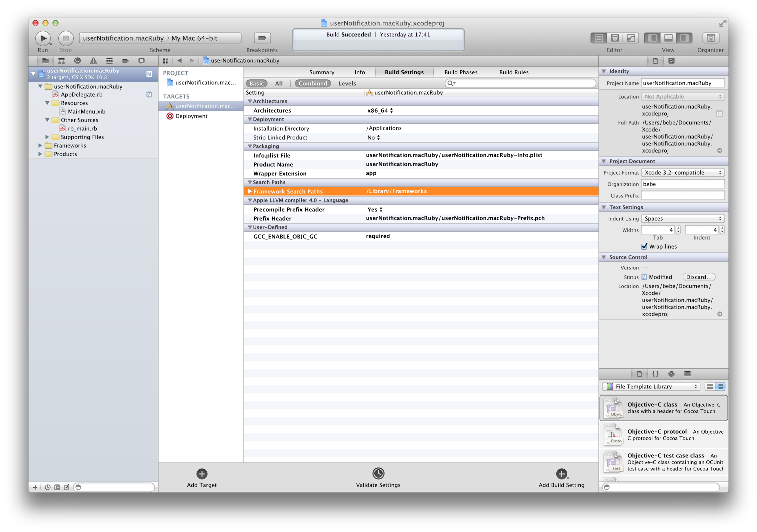This screenshot has height=532, width=757.
Task: Select the Deployment target
Action: click(x=201, y=116)
